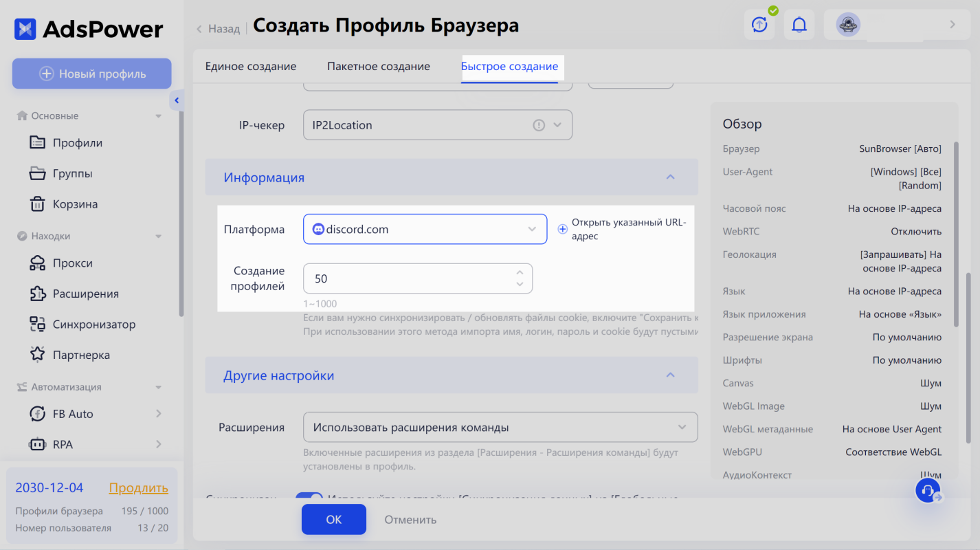Click the IP-чекер info icon

click(539, 125)
